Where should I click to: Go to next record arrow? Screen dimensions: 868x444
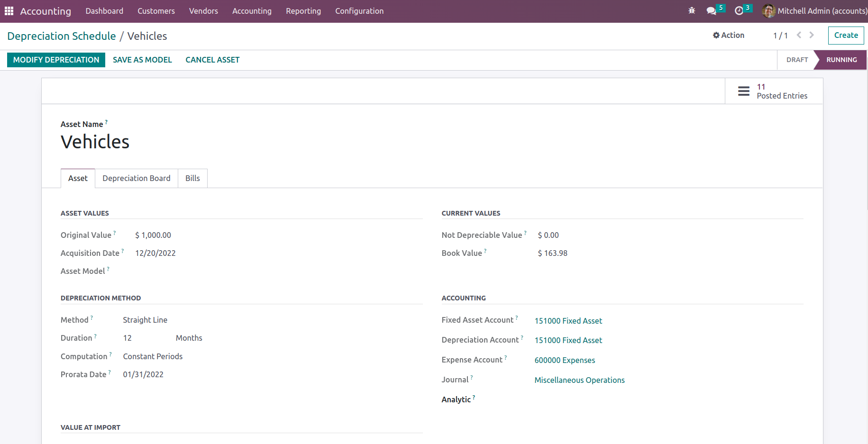coord(812,35)
